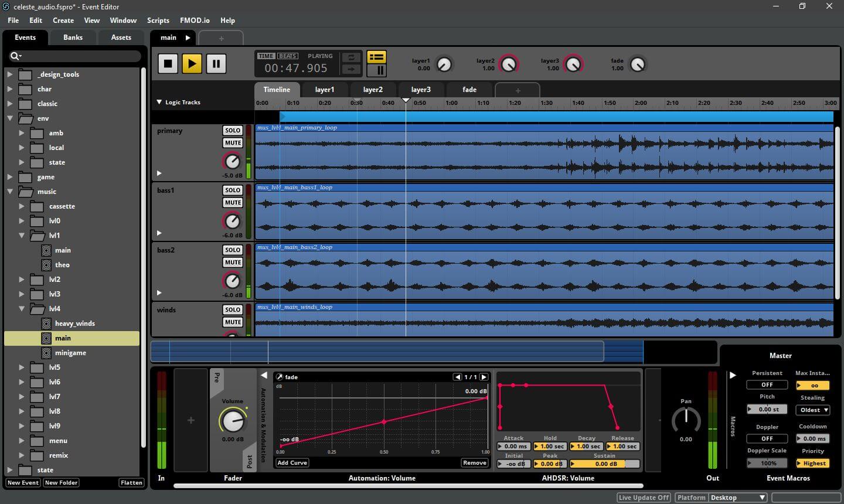Open the Stealing Oldest dropdown
Viewport: 844px width, 504px height.
pos(813,410)
